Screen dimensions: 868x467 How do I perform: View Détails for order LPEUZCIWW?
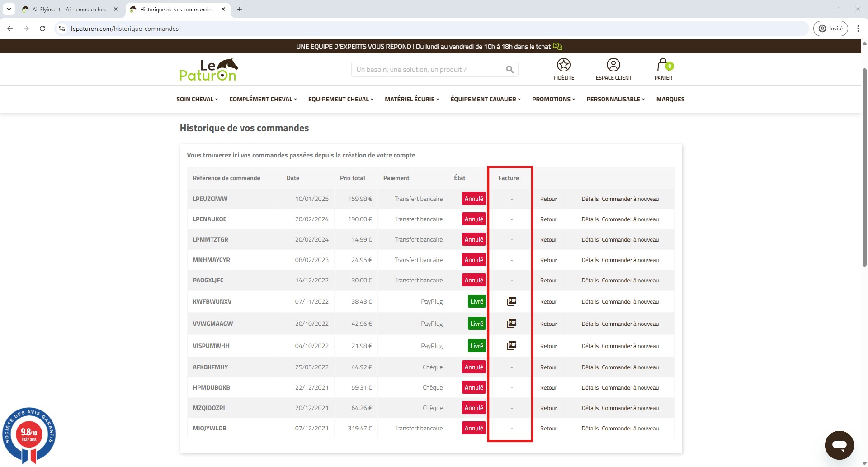tap(590, 199)
